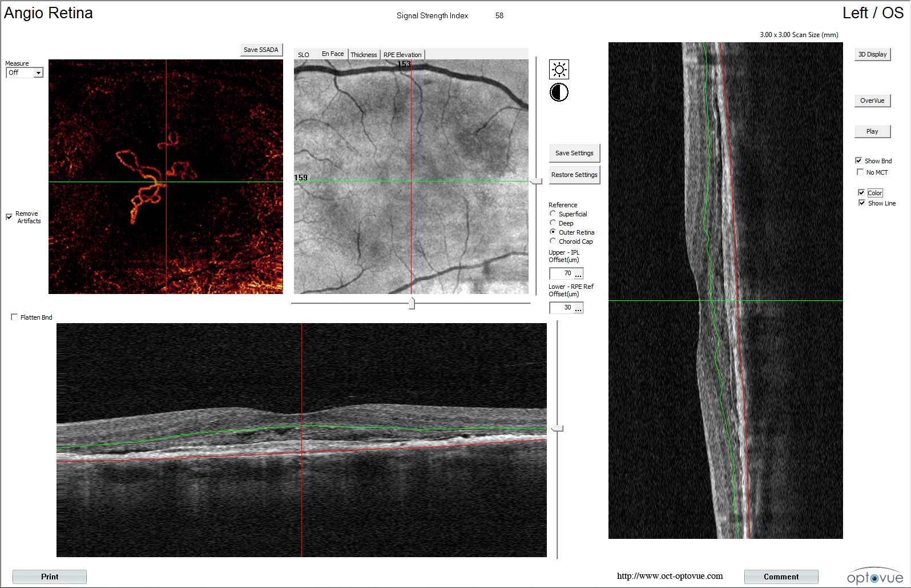This screenshot has height=588, width=911.
Task: Click the vertical slider handle beside En Face image
Action: click(x=536, y=181)
